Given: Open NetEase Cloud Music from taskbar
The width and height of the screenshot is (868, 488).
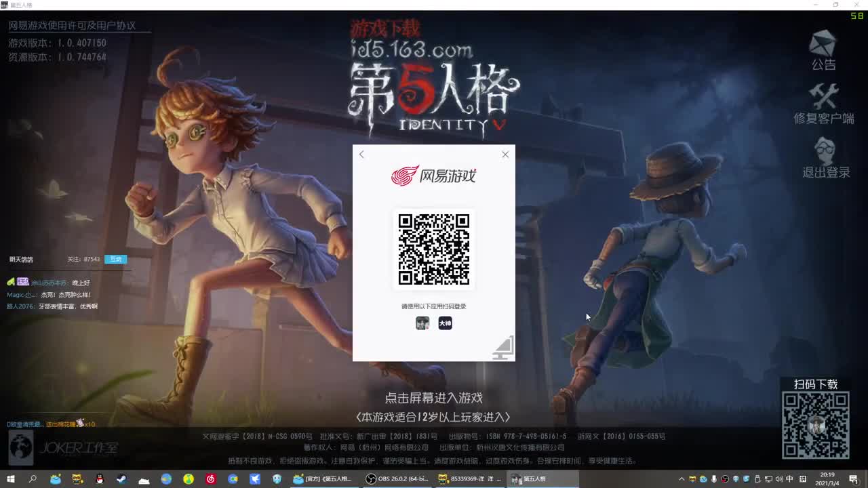Looking at the screenshot, I should click(210, 479).
